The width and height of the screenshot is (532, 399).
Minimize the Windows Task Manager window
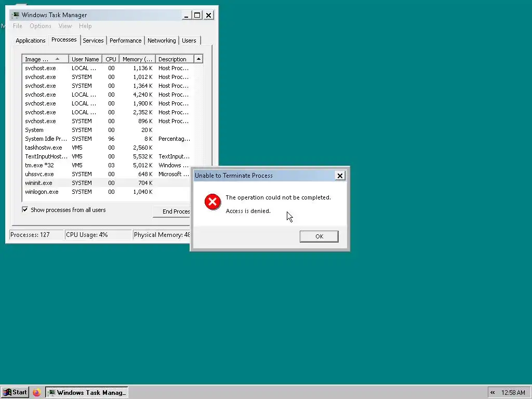pyautogui.click(x=186, y=15)
